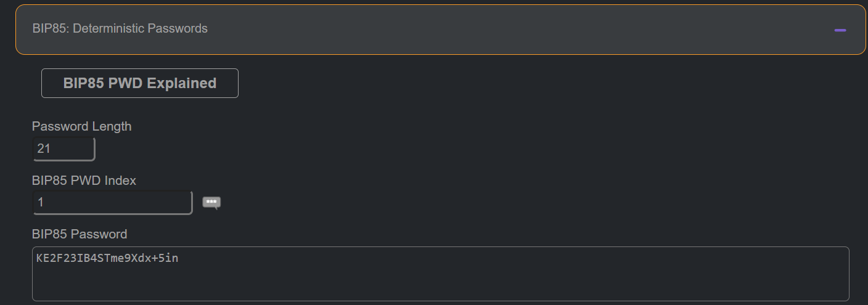Collapse the BIP85: Deterministic Passwords section
This screenshot has height=305, width=868.
coord(840,30)
